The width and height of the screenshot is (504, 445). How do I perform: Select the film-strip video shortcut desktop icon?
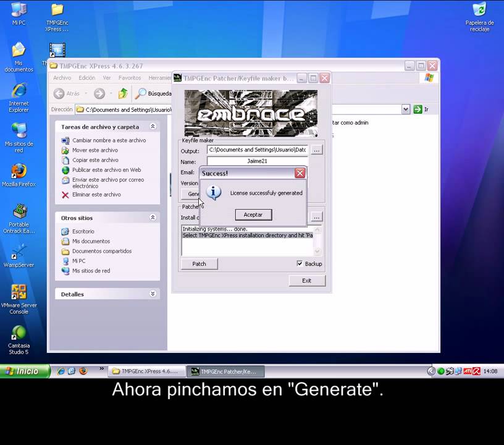(x=57, y=50)
